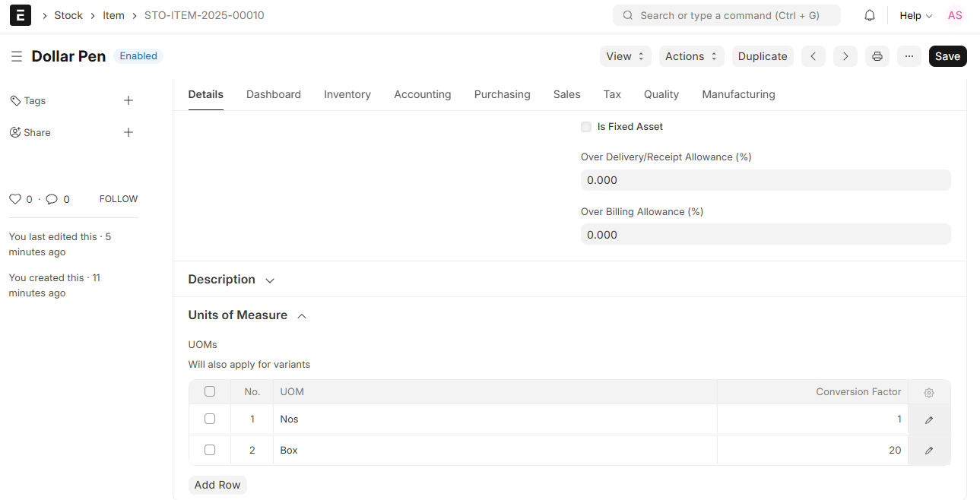Open the Actions dropdown
This screenshot has height=500, width=980.
pos(691,56)
